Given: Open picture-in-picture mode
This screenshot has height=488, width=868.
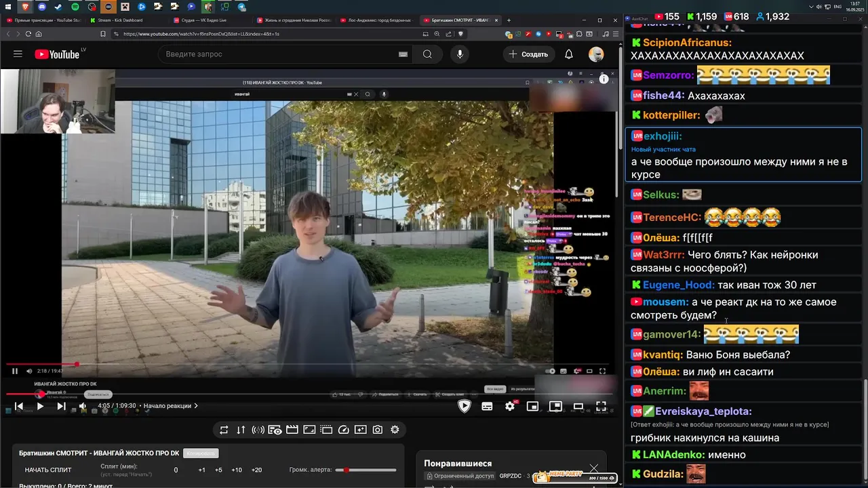Looking at the screenshot, I should [x=555, y=406].
